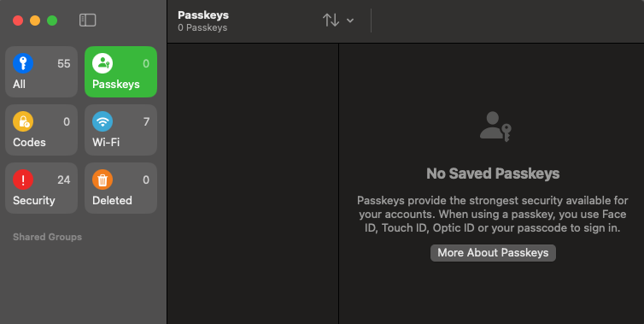
Task: Close the Passwords window
Action: click(x=18, y=21)
